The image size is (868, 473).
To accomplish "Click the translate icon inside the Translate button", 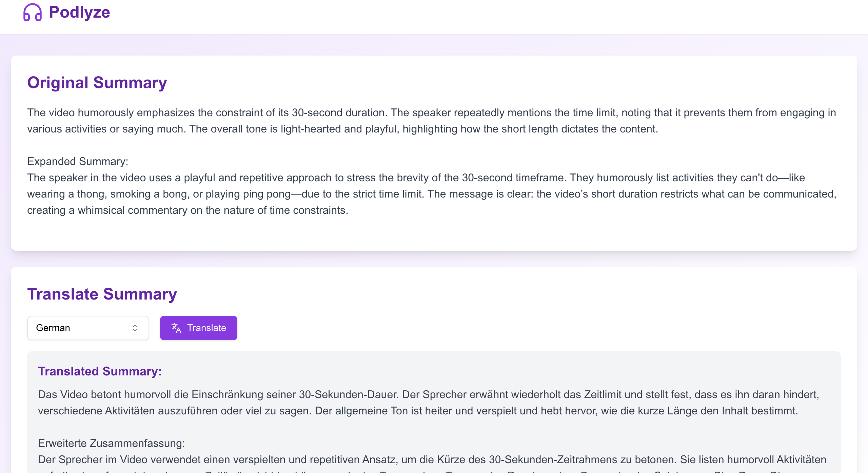I will tap(176, 328).
